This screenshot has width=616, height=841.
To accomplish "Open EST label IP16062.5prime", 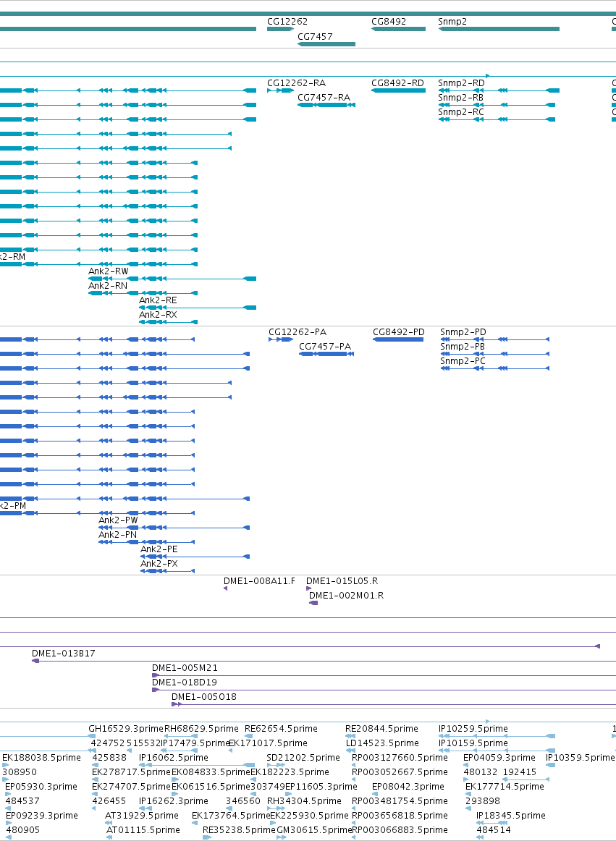I will click(x=173, y=758).
